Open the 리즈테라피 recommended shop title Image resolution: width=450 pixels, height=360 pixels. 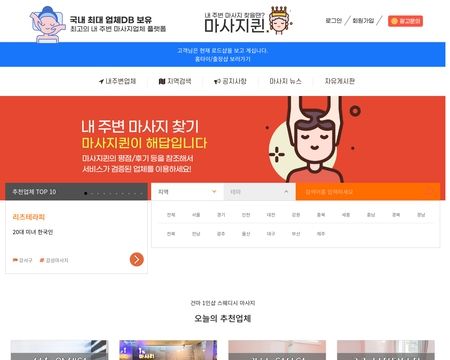pyautogui.click(x=28, y=217)
